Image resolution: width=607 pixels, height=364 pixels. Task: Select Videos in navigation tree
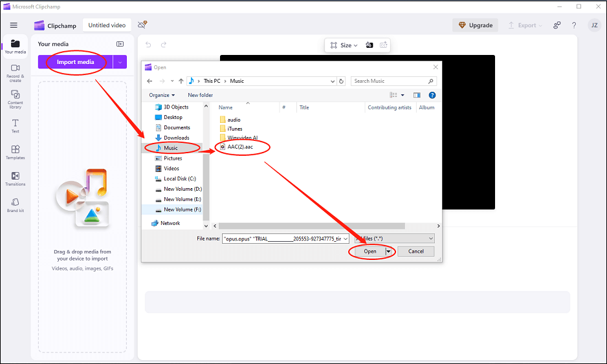[x=167, y=169]
